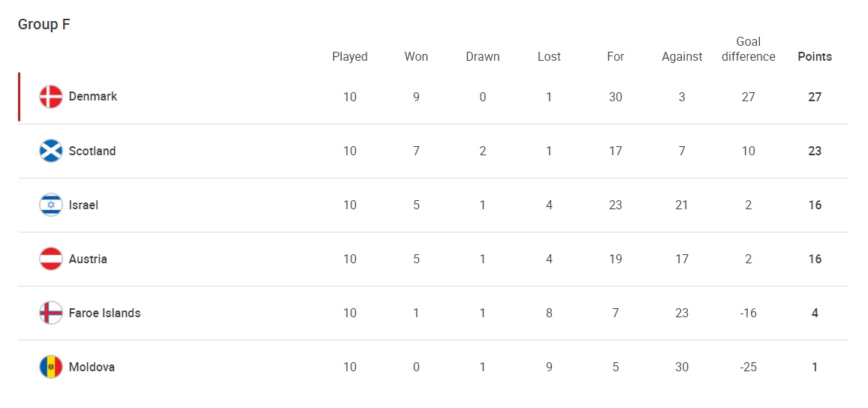868x408 pixels.
Task: Click the Moldova flag icon
Action: 51,367
